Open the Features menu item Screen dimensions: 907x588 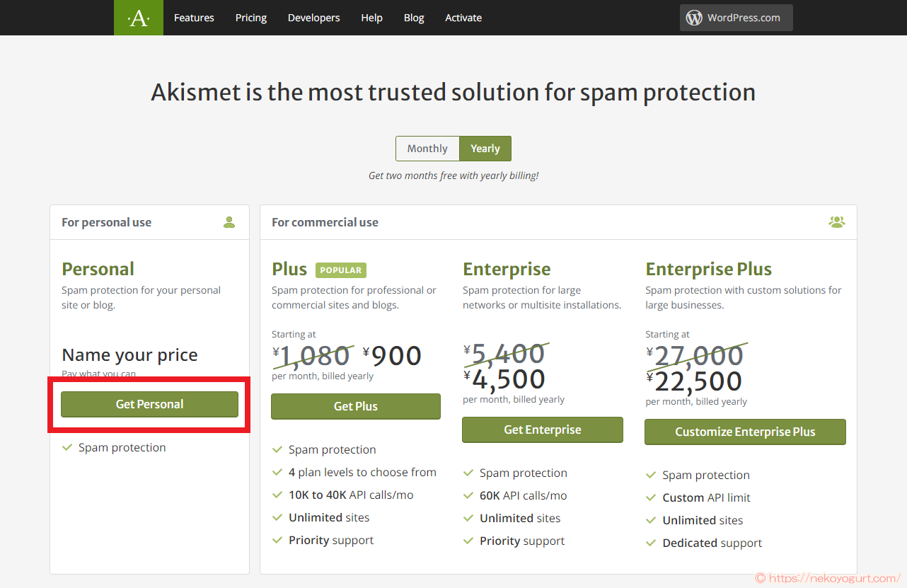[x=194, y=17]
